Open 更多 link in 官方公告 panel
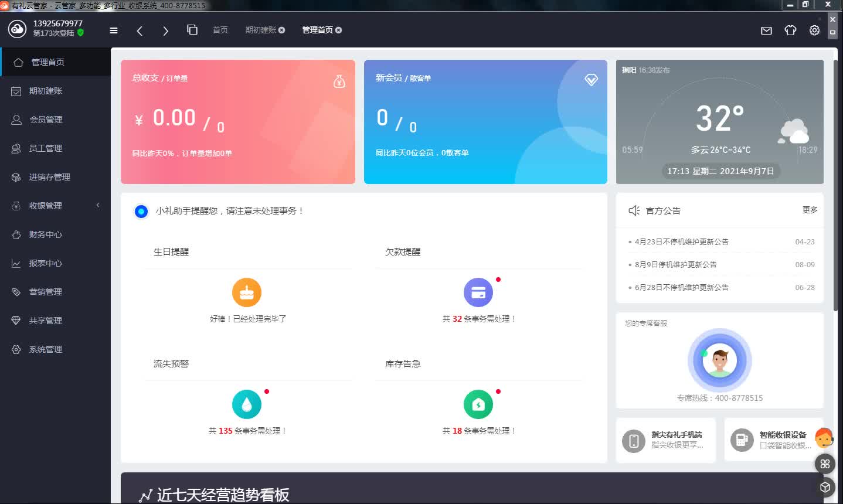The height and width of the screenshot is (504, 843). pos(810,210)
